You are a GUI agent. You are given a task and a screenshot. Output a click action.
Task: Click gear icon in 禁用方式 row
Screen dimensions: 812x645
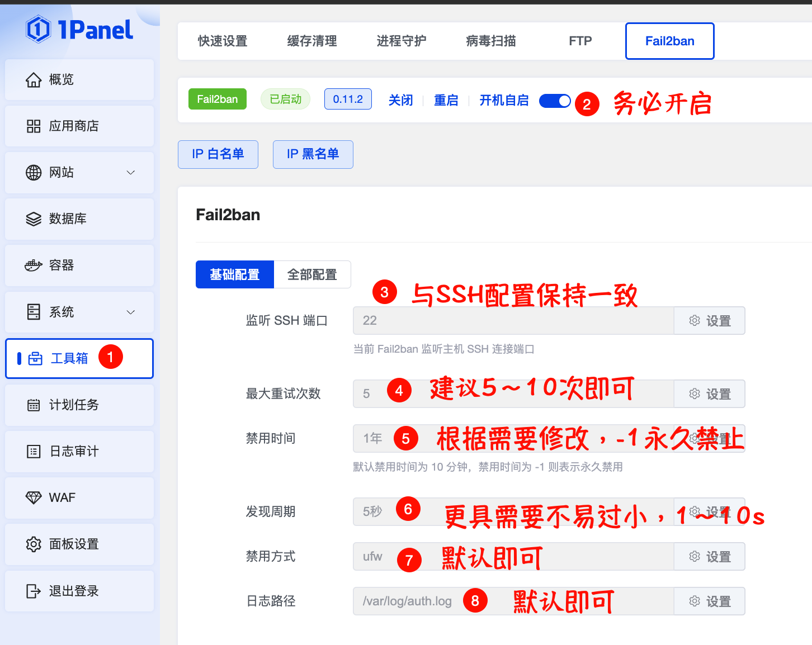coord(695,557)
